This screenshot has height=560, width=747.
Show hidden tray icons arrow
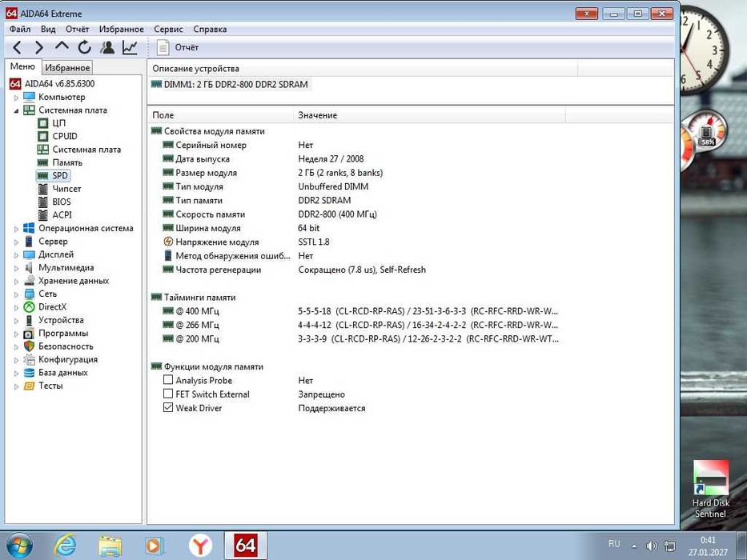coord(634,546)
